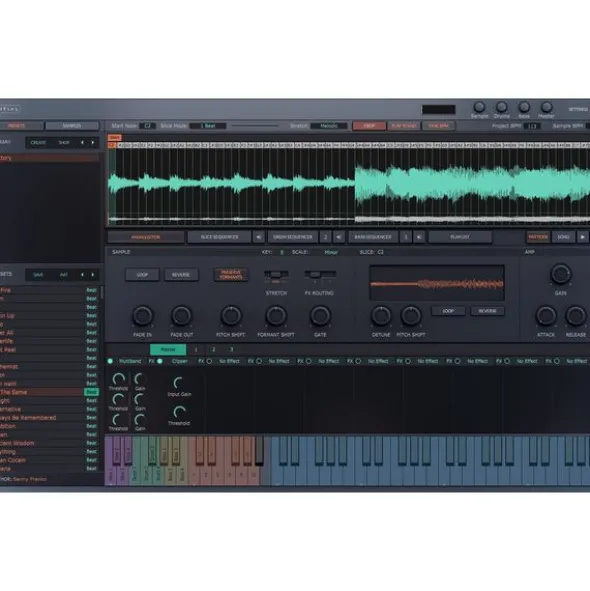Click the Detune knob

tap(381, 316)
